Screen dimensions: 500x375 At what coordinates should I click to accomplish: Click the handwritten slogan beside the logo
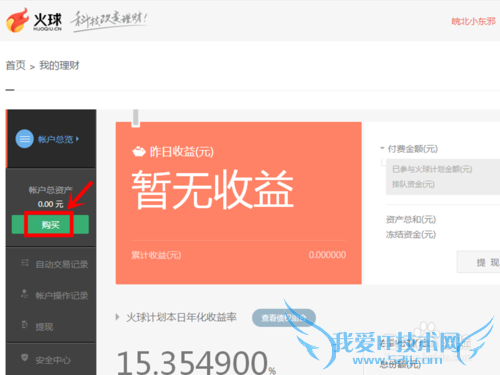[109, 21]
